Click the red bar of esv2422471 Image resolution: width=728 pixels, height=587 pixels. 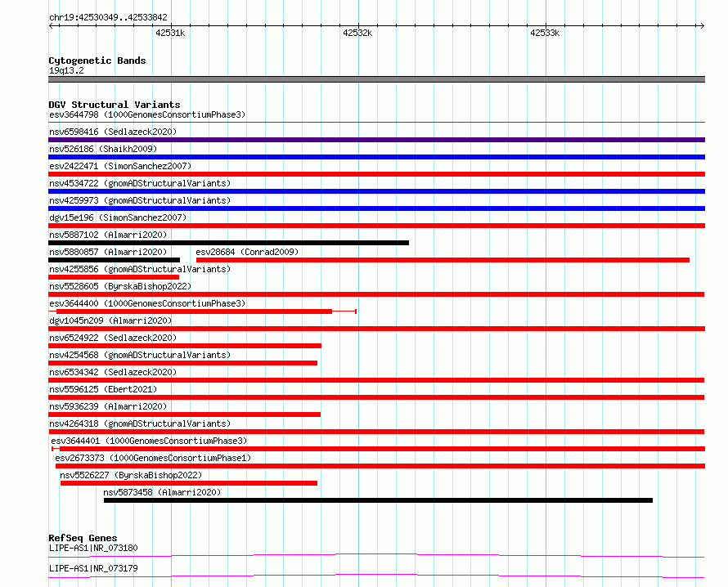(x=376, y=174)
